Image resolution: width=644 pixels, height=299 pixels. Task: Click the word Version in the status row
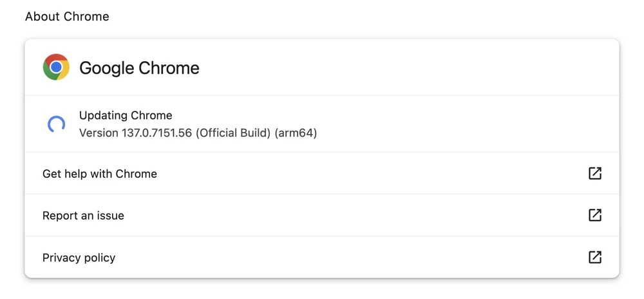[x=99, y=133]
